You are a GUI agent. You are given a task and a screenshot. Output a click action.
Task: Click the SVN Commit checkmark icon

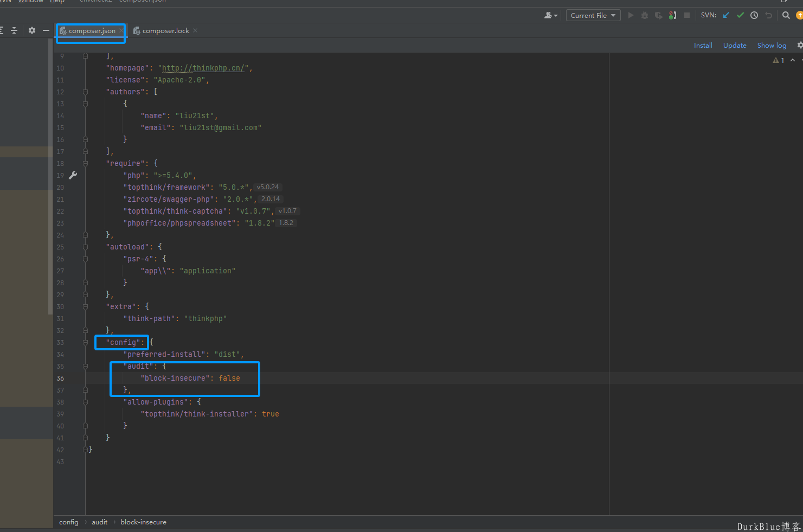[740, 15]
